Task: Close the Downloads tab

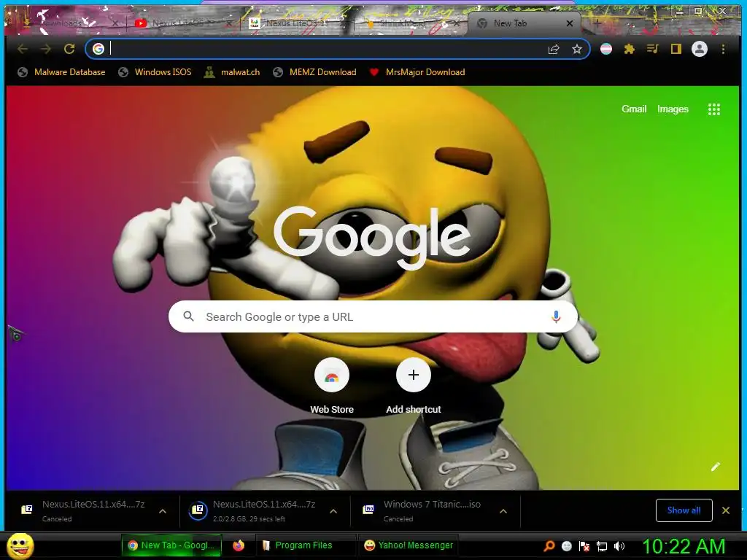Action: (115, 23)
